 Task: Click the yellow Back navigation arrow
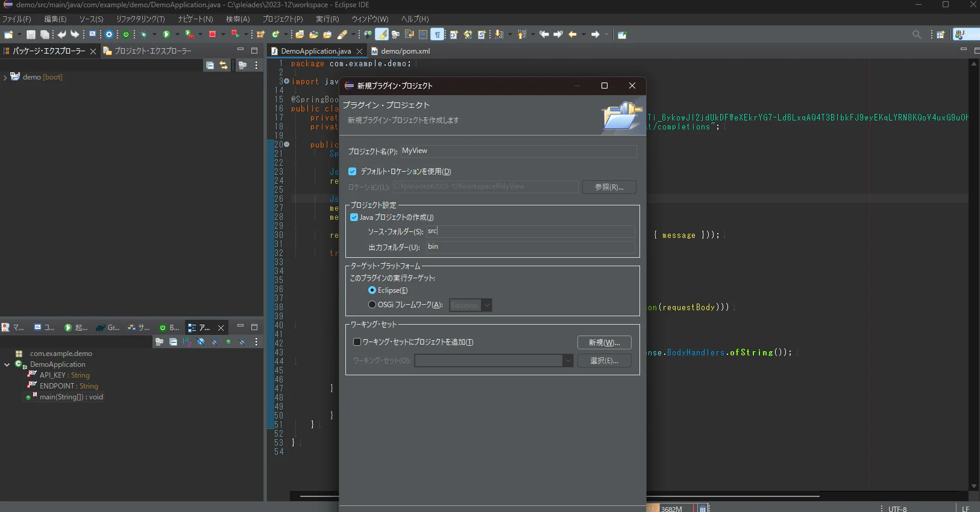(573, 34)
